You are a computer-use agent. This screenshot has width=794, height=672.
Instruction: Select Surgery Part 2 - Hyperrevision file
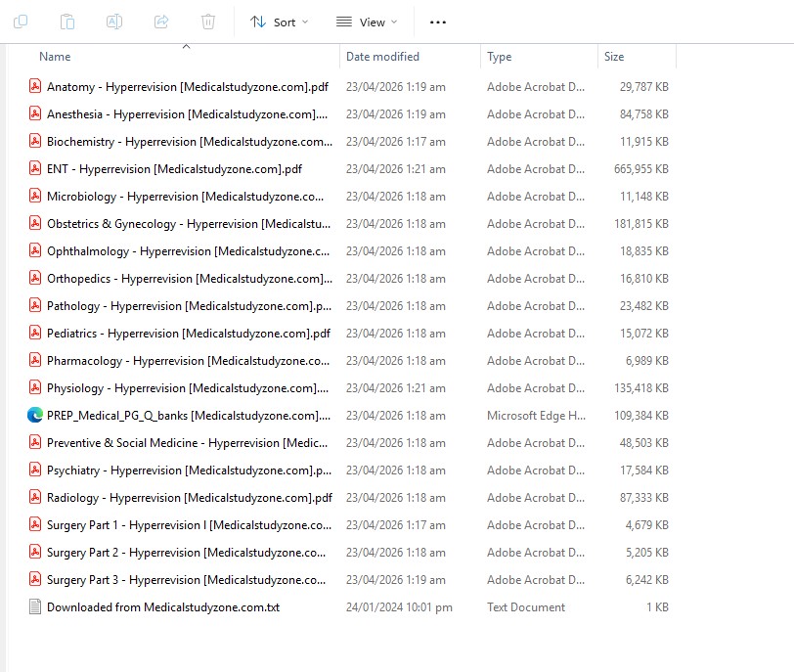point(186,553)
